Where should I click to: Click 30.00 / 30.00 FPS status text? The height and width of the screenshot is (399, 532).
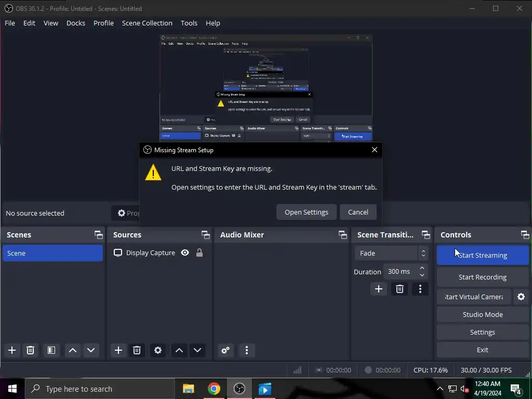pos(486,370)
